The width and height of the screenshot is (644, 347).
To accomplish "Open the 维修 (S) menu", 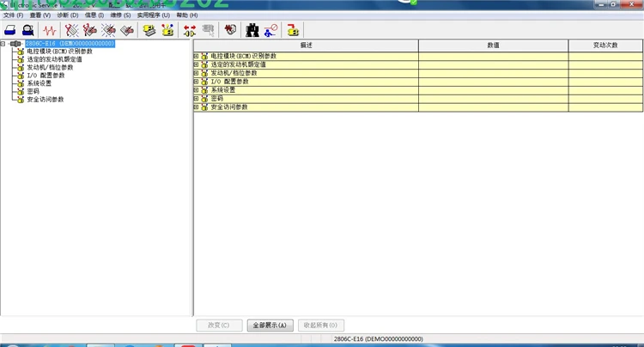I will (x=120, y=15).
